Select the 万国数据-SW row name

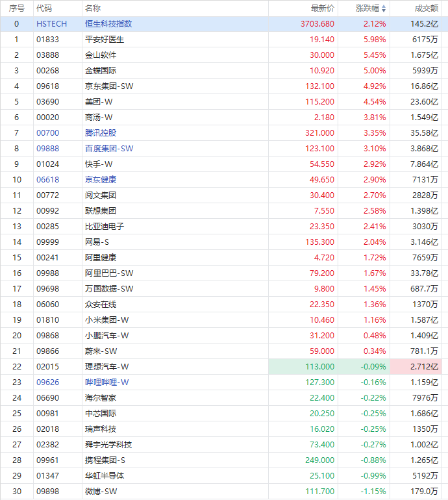click(109, 289)
